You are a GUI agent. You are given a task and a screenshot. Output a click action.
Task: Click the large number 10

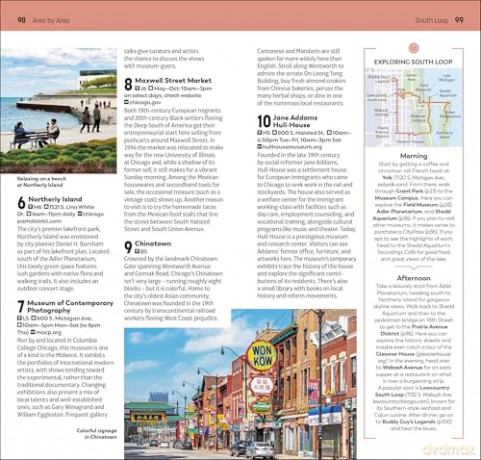coord(264,121)
